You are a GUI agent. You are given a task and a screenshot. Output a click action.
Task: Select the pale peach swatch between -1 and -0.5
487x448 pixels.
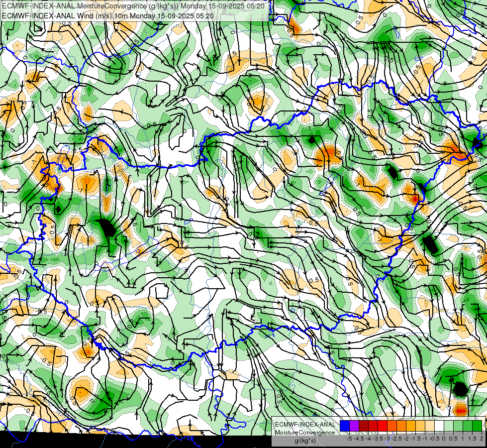430,426
